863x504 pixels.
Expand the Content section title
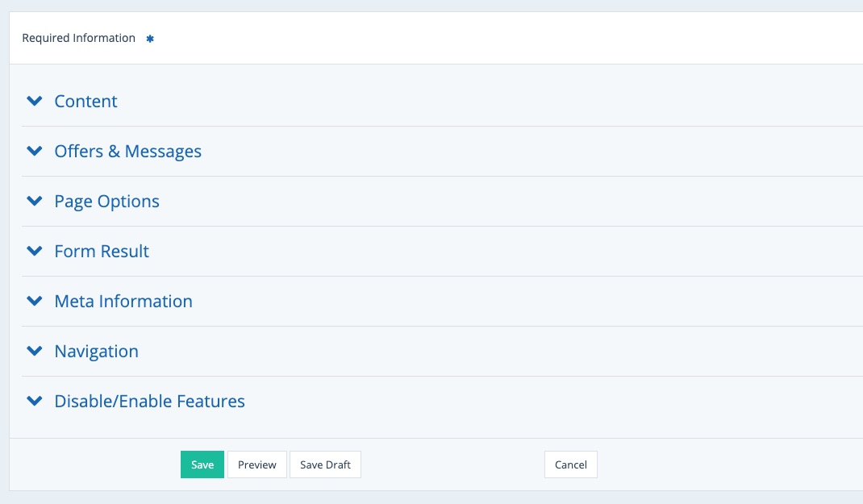[x=85, y=102]
